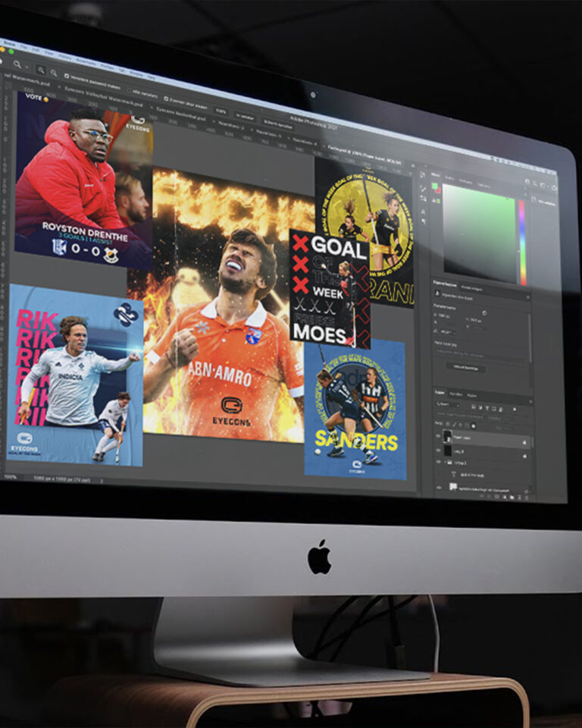The height and width of the screenshot is (728, 582).
Task: Open the workspace switcher icon top right
Action: pyautogui.click(x=542, y=185)
